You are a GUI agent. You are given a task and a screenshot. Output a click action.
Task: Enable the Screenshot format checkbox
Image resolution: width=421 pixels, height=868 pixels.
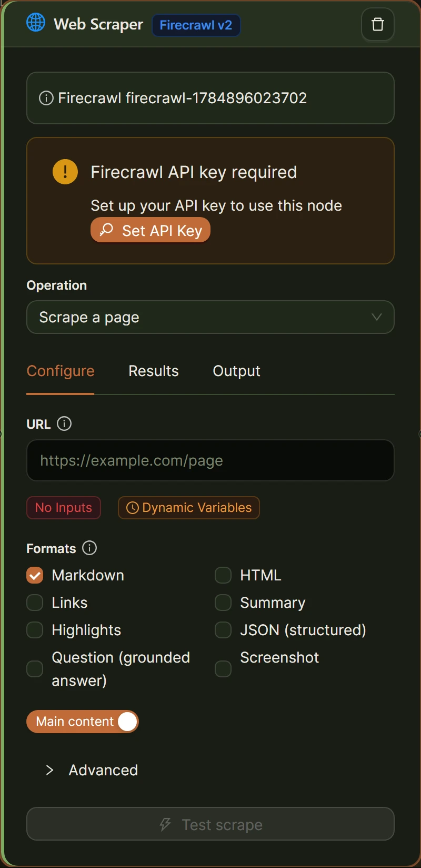[223, 669]
